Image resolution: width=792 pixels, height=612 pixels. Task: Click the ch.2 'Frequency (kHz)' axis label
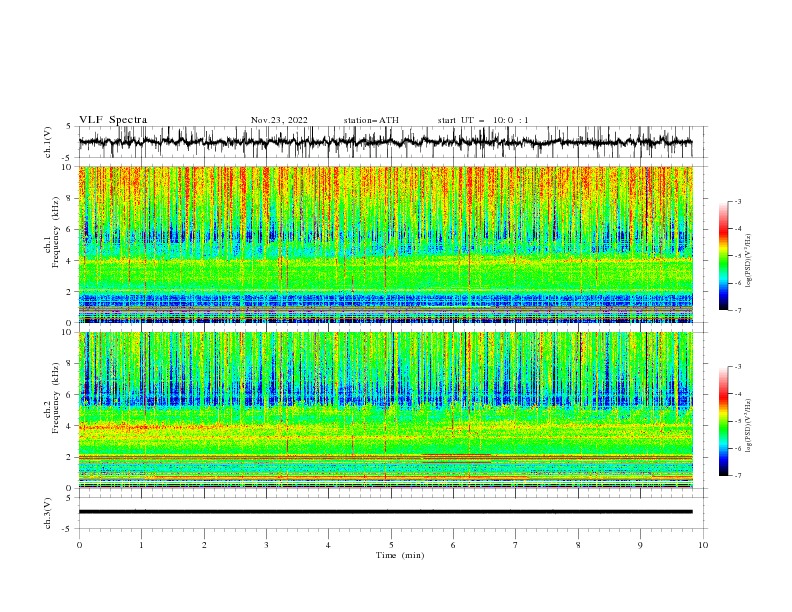click(56, 398)
